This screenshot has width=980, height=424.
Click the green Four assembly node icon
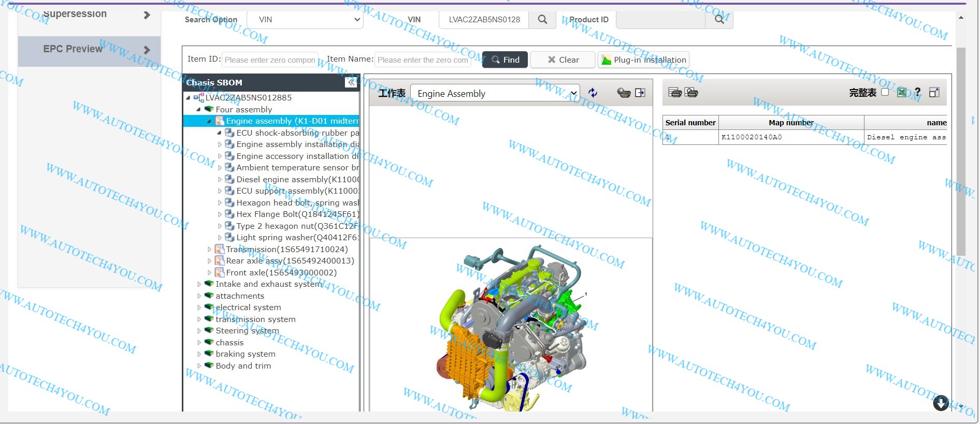click(209, 109)
